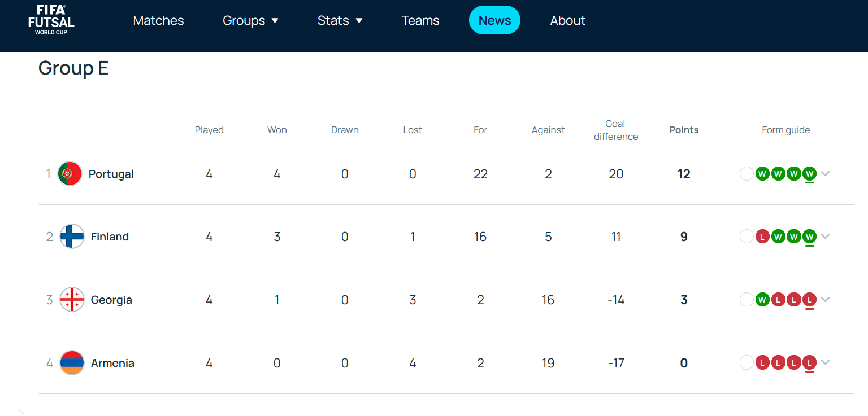Viewport: 868px width, 416px height.
Task: Expand Portugal's form guide chevron
Action: (826, 174)
